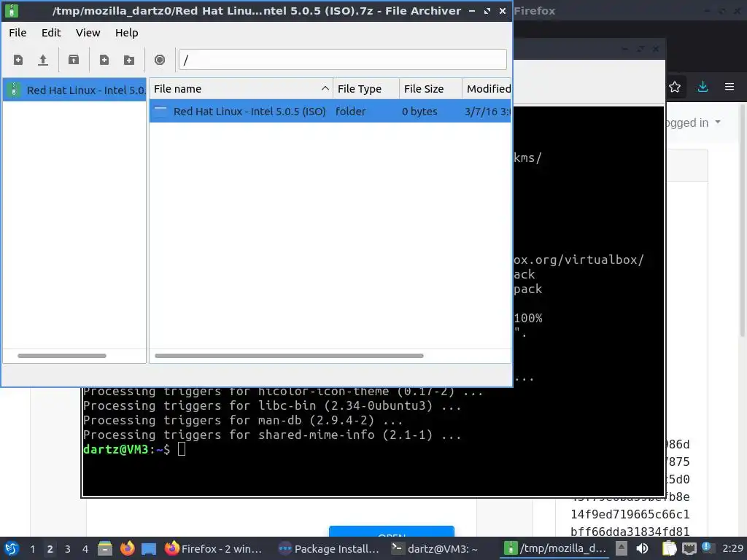Launch Firefox from the taskbar quick launcher
747x560 pixels.
(127, 548)
